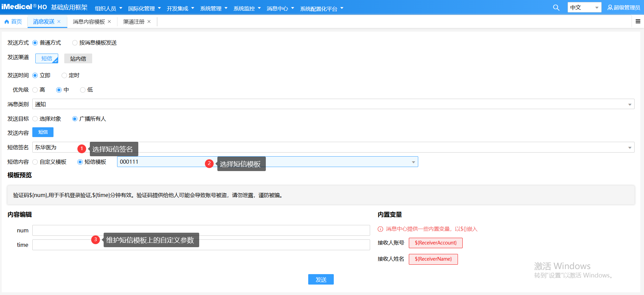Viewport: 644px width, 295px height.
Task: Open the 系统管理 menu
Action: (214, 8)
